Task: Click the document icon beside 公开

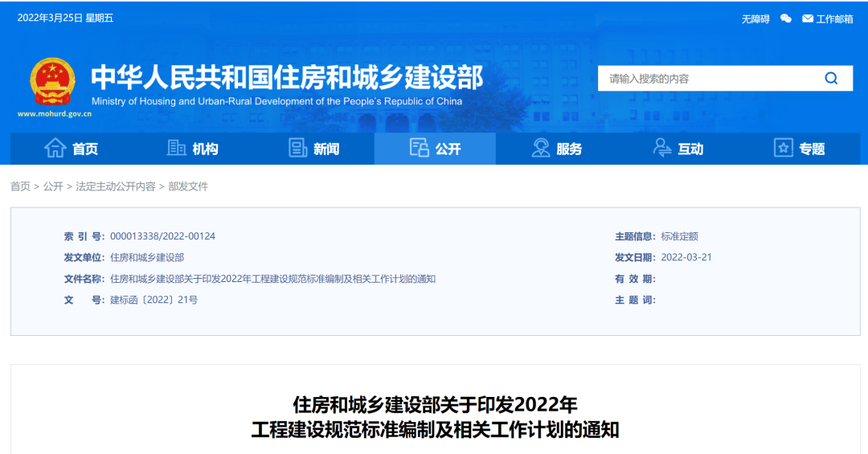Action: 419,148
